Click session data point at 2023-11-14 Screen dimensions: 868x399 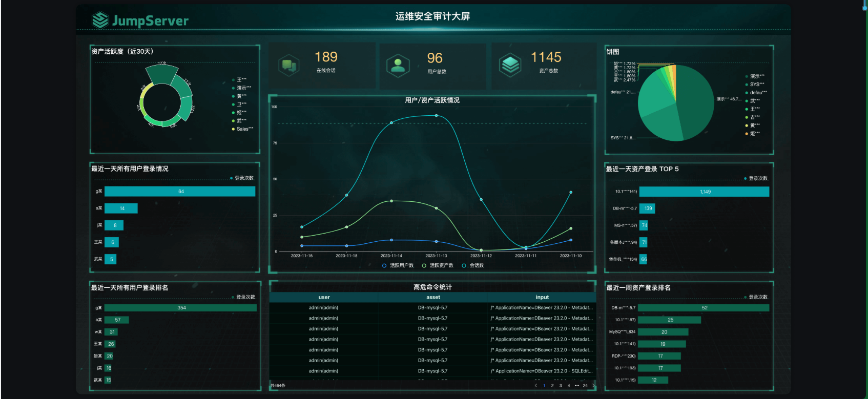[391, 123]
